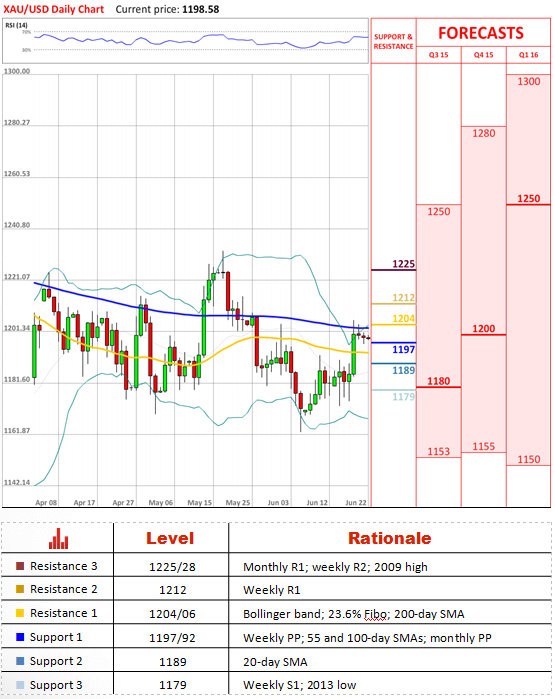Viewport: 555px width, 699px height.
Task: Click the Resistance 1 yellow color square
Action: (x=20, y=613)
